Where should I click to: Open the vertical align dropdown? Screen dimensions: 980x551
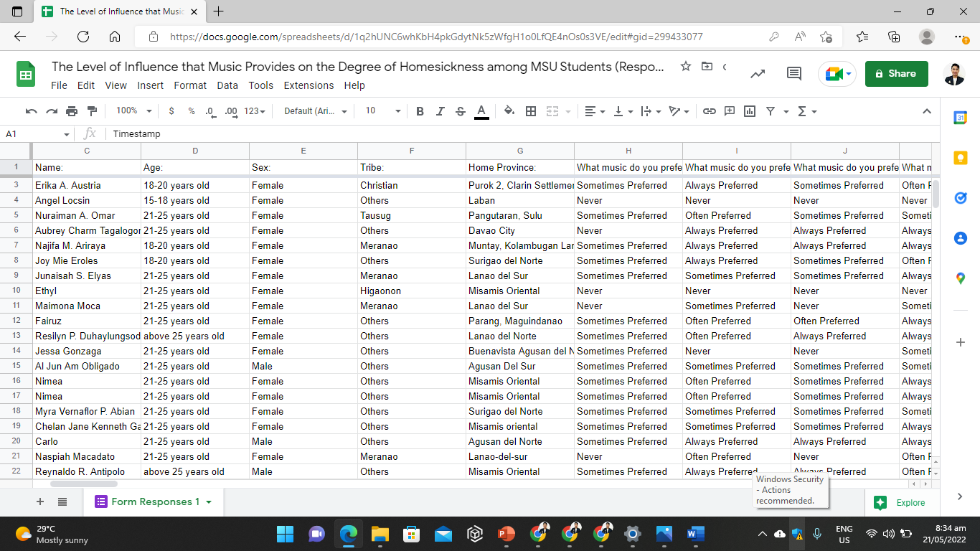pyautogui.click(x=623, y=111)
